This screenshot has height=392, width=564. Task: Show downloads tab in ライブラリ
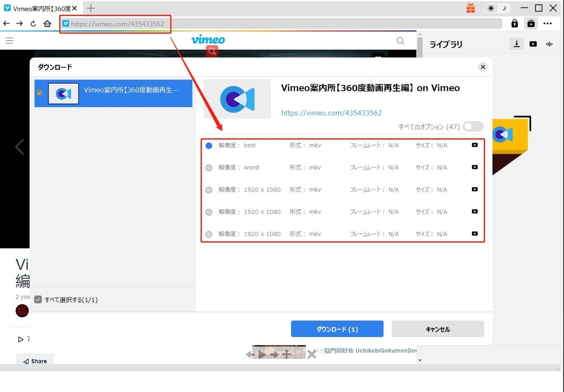pyautogui.click(x=517, y=44)
